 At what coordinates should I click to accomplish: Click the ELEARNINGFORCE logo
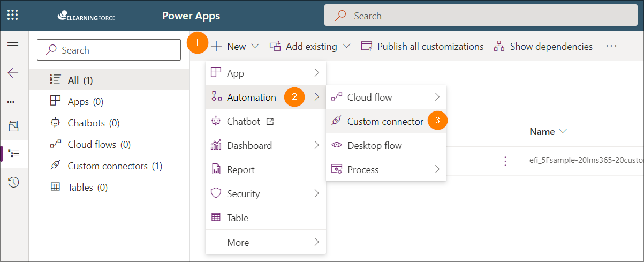click(86, 16)
